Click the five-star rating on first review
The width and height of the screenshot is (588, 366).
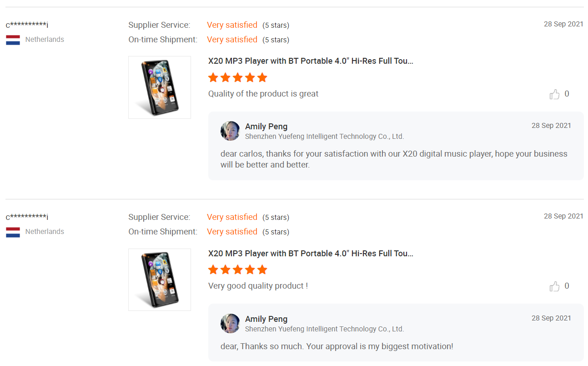tap(237, 77)
